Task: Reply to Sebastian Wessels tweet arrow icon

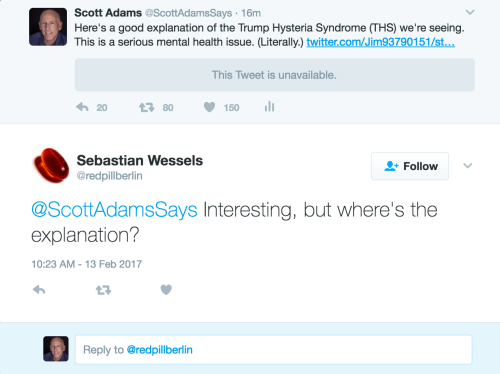Action: [x=39, y=290]
